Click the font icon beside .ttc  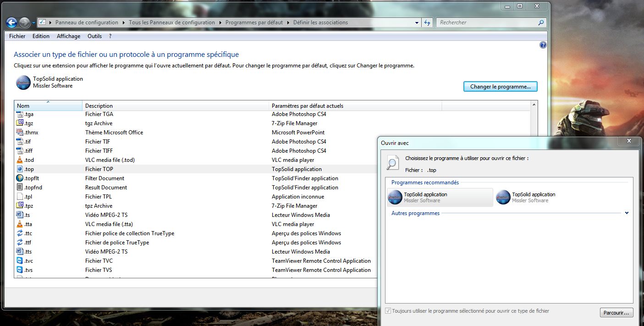tap(20, 233)
